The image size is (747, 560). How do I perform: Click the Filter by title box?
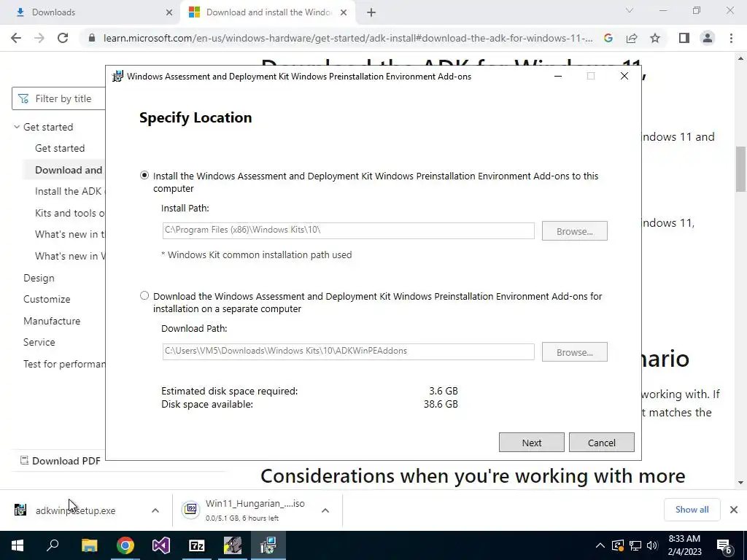tap(58, 98)
